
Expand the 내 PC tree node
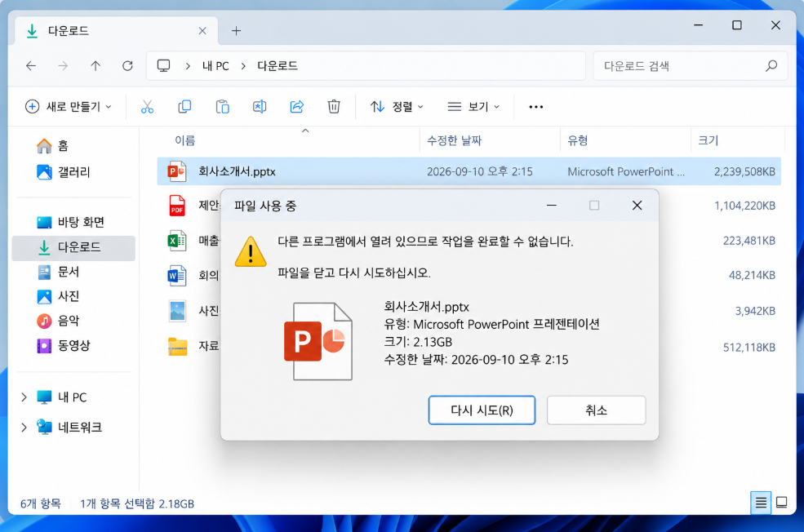pos(24,397)
